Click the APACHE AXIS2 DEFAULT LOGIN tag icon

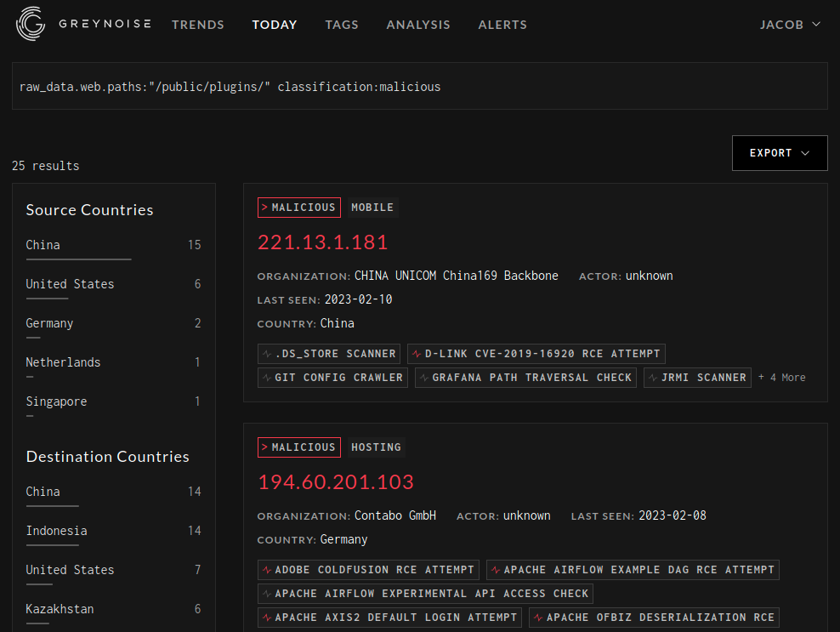(267, 618)
